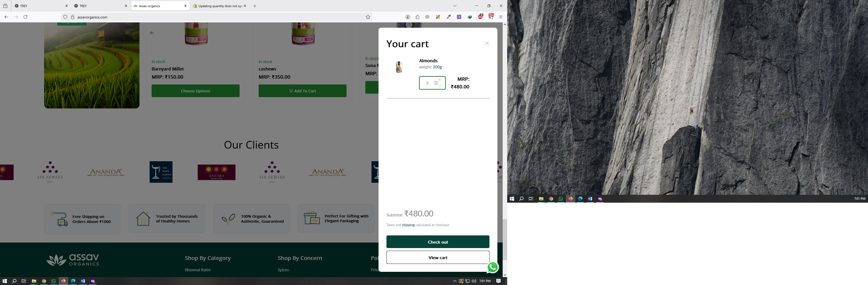
Task: Reload the assavorganics page
Action: 25,17
